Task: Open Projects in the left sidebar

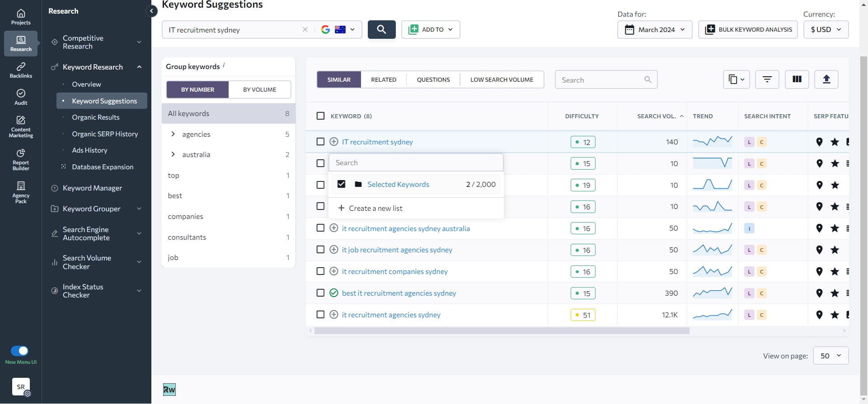Action: pyautogui.click(x=21, y=17)
